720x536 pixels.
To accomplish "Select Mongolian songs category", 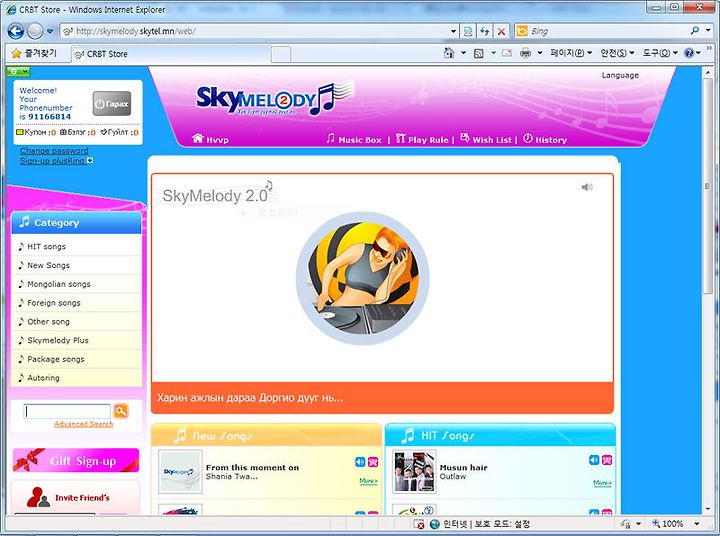I will [x=59, y=284].
